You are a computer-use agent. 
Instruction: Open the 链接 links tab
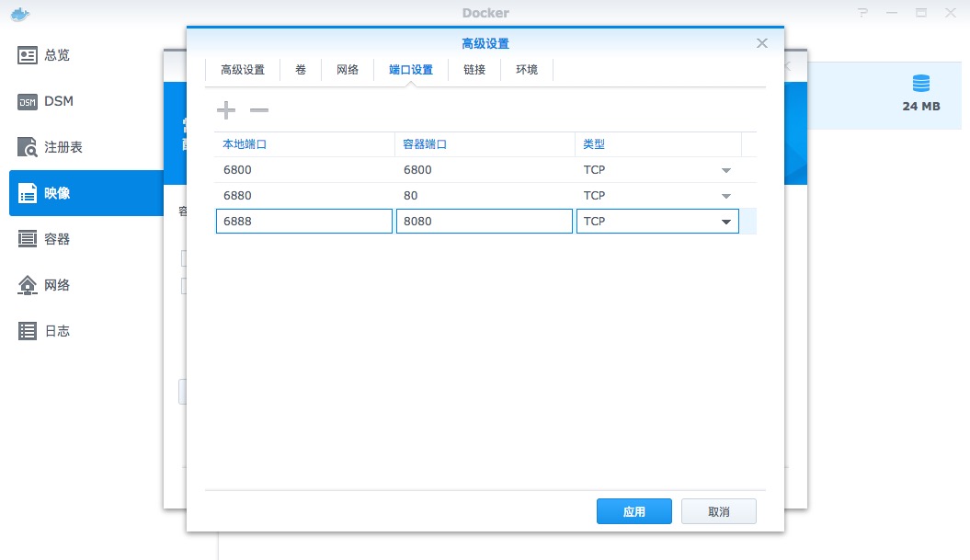[x=474, y=70]
